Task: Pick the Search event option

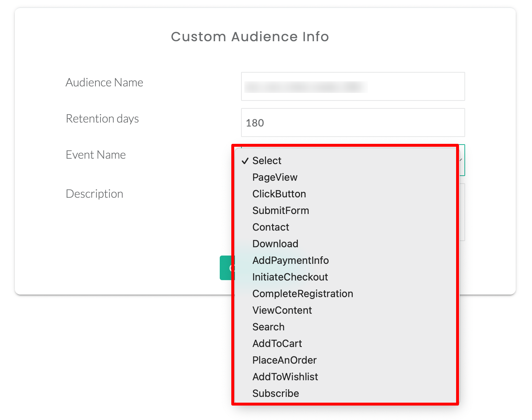Action: point(268,327)
